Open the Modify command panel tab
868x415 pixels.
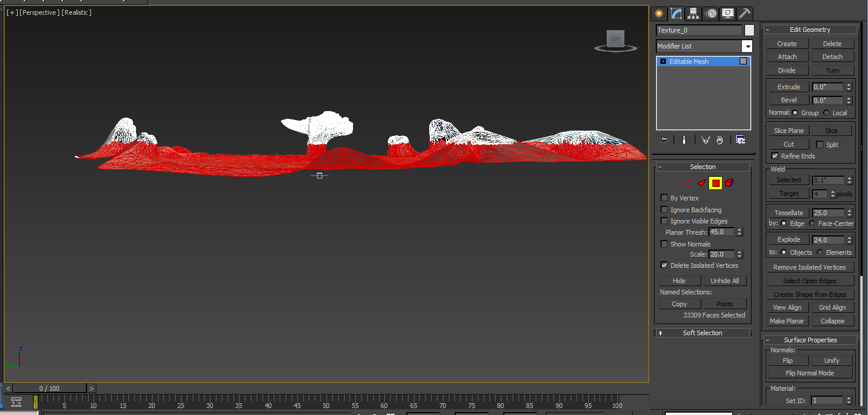click(676, 14)
